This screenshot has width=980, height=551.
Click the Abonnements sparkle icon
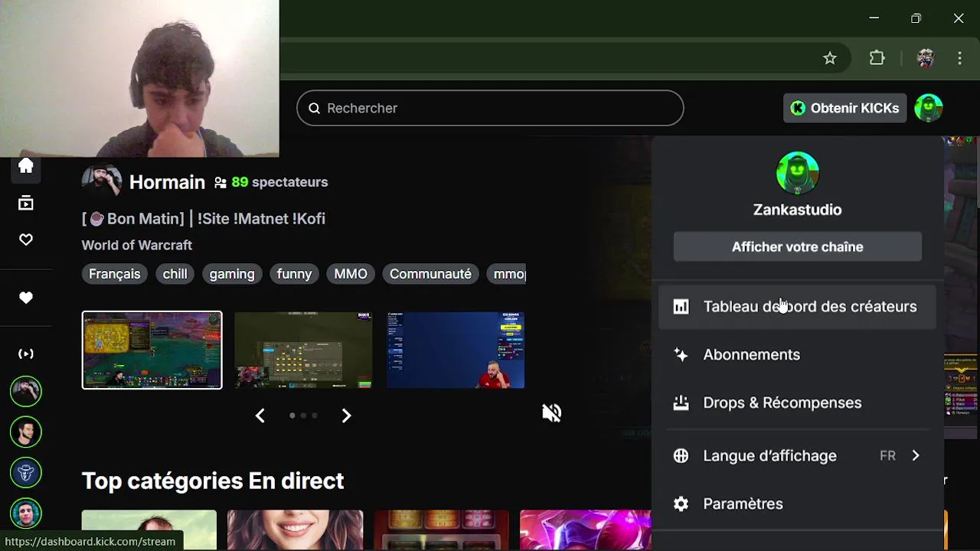coord(681,354)
